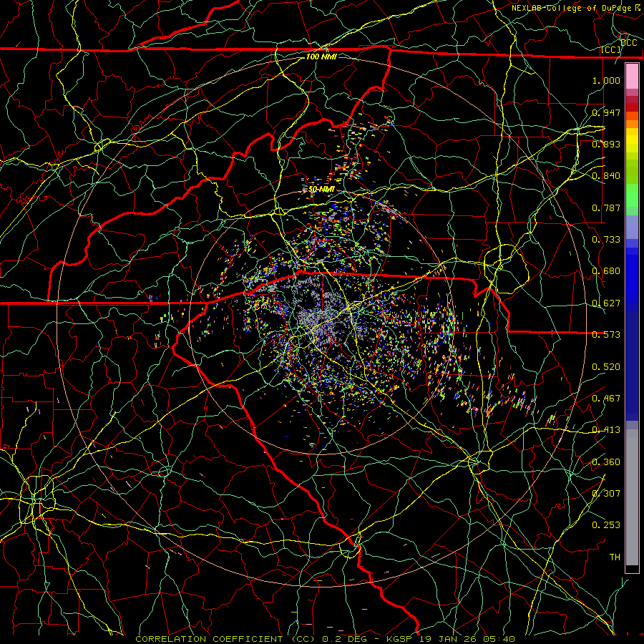Pick the lavender band near 0.733
Viewport: 644px width, 644px height.
point(632,227)
